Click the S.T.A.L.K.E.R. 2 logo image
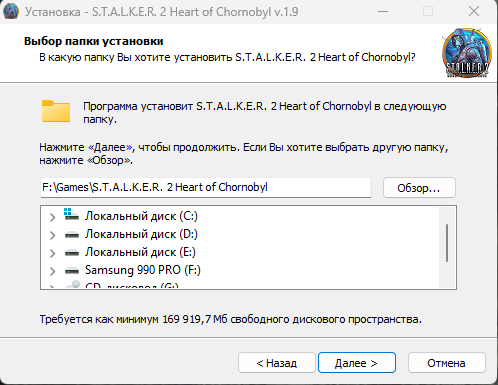Image resolution: width=498 pixels, height=385 pixels. (466, 53)
